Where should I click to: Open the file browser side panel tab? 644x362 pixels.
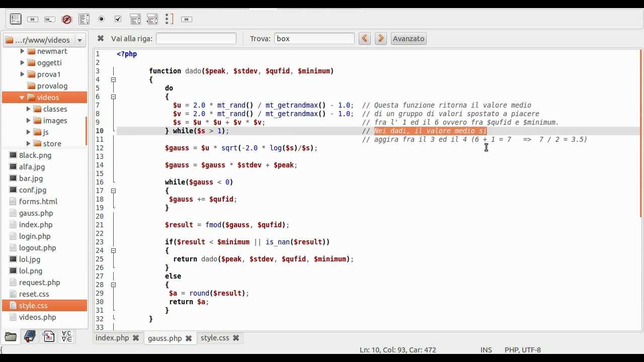pos(11,337)
